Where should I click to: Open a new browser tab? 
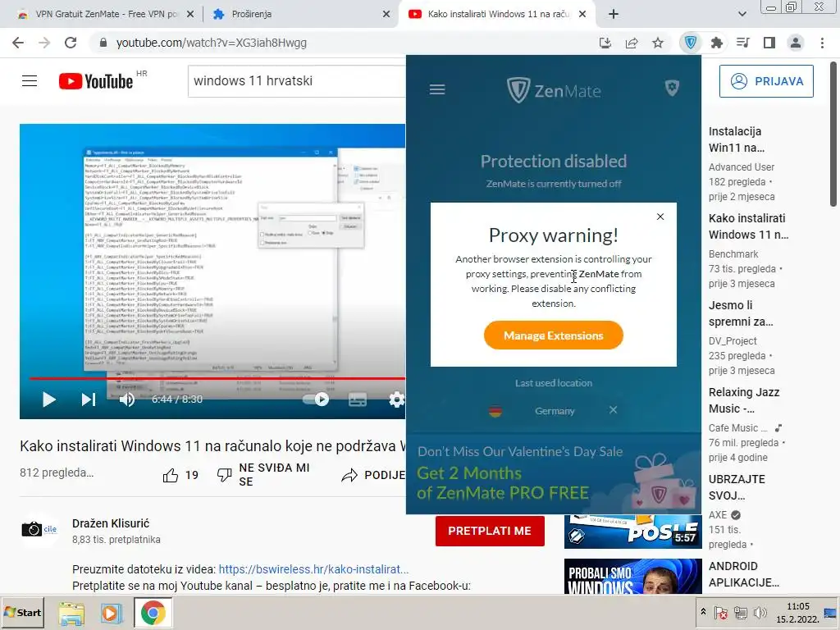(x=614, y=14)
